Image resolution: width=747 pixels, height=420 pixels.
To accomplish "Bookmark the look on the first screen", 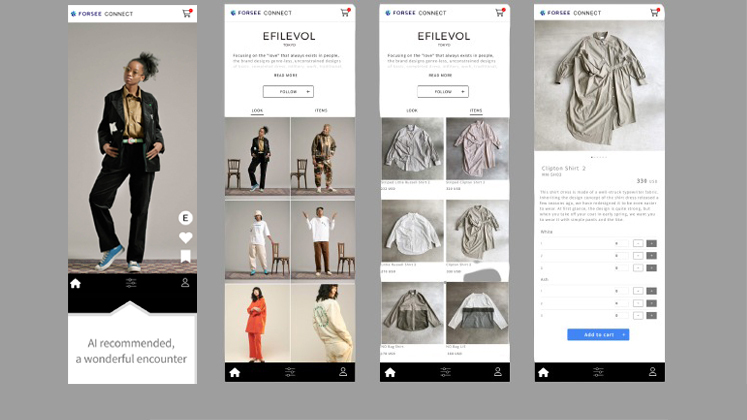I will click(x=185, y=256).
